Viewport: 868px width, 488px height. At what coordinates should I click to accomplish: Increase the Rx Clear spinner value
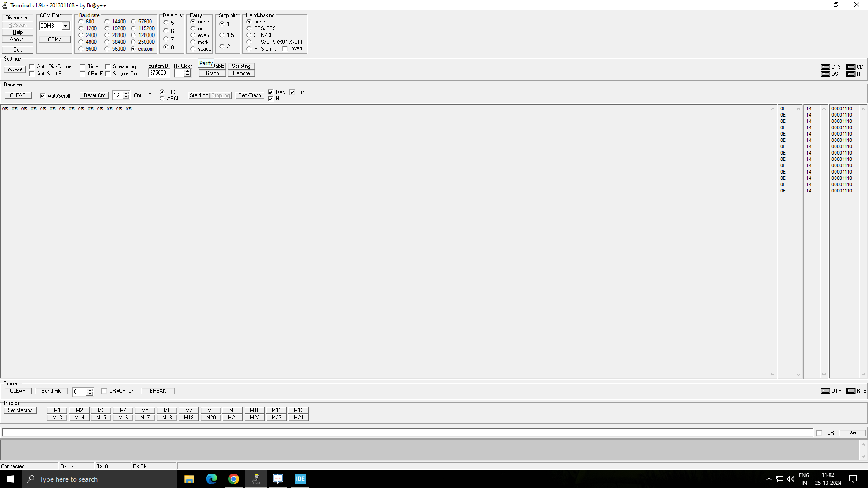(188, 71)
